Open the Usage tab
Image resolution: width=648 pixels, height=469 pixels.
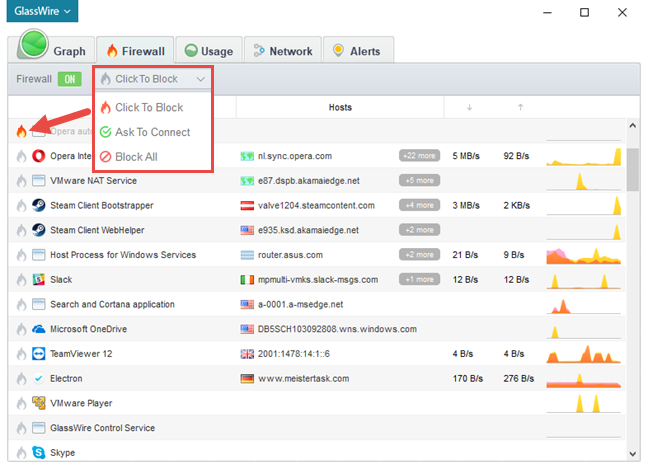209,51
